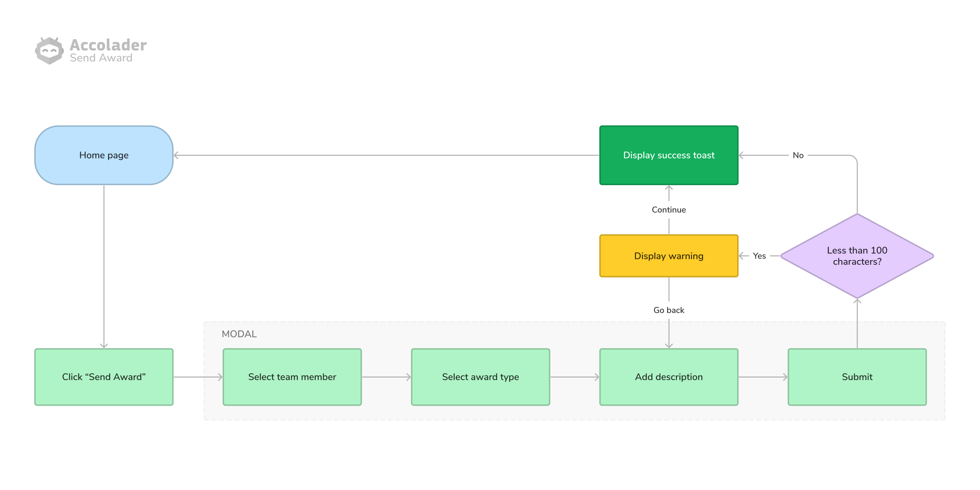Select the Click "Send Award" box

(104, 377)
